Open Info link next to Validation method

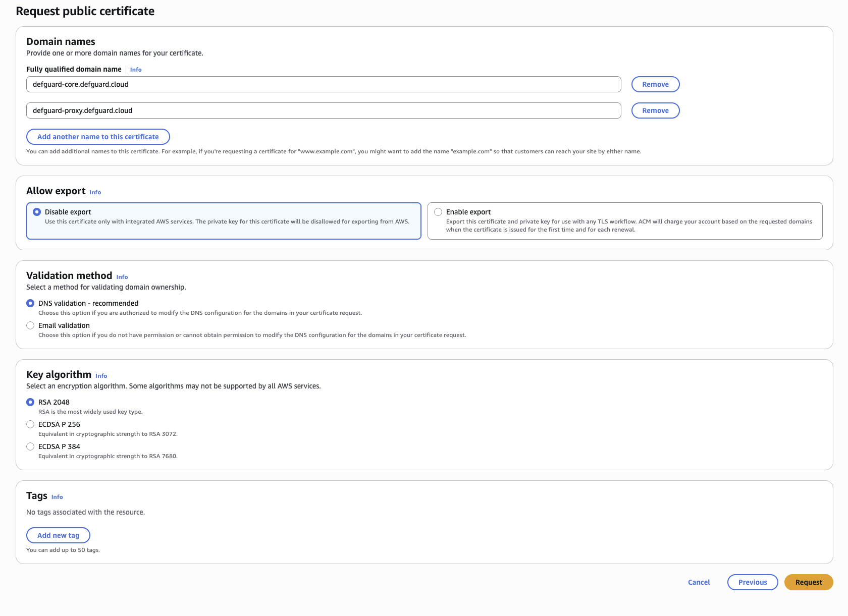(122, 277)
